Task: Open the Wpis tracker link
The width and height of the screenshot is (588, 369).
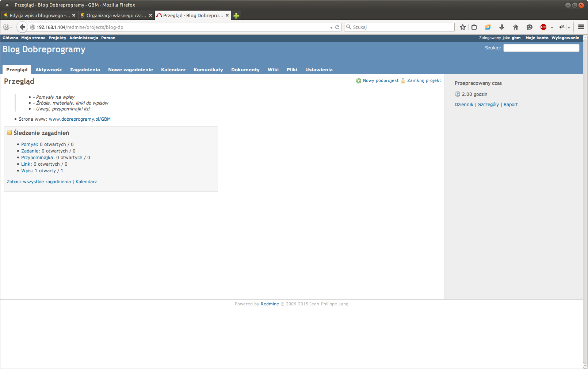Action: point(27,171)
